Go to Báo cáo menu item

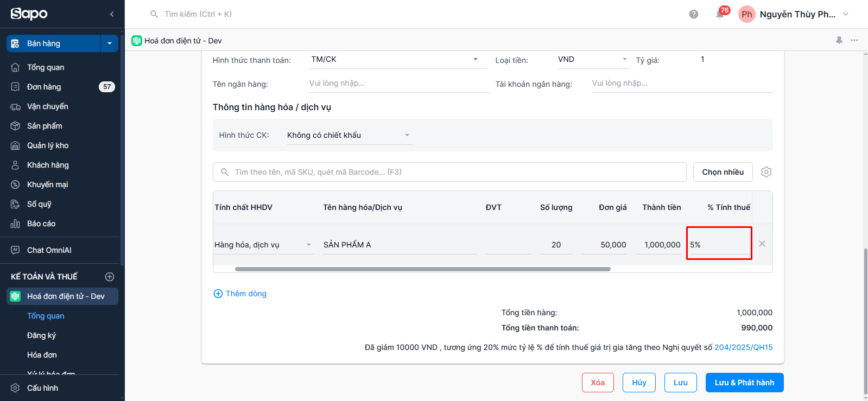pos(41,224)
